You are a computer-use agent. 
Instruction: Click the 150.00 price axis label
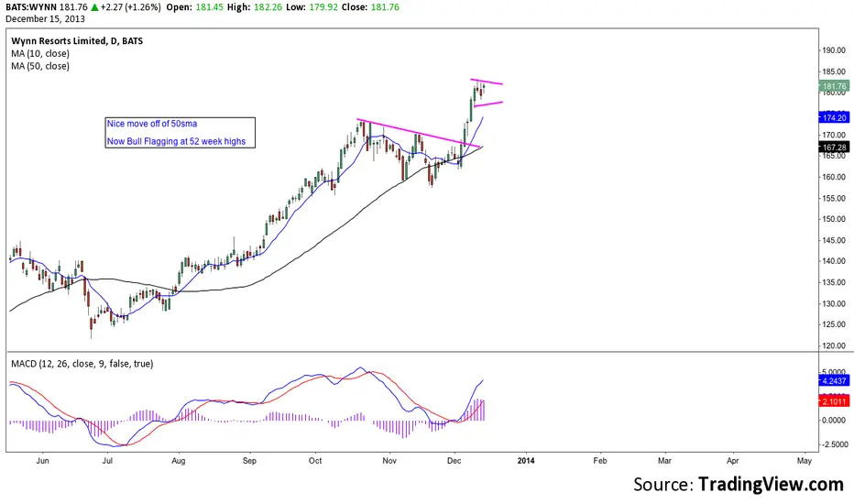coord(834,219)
